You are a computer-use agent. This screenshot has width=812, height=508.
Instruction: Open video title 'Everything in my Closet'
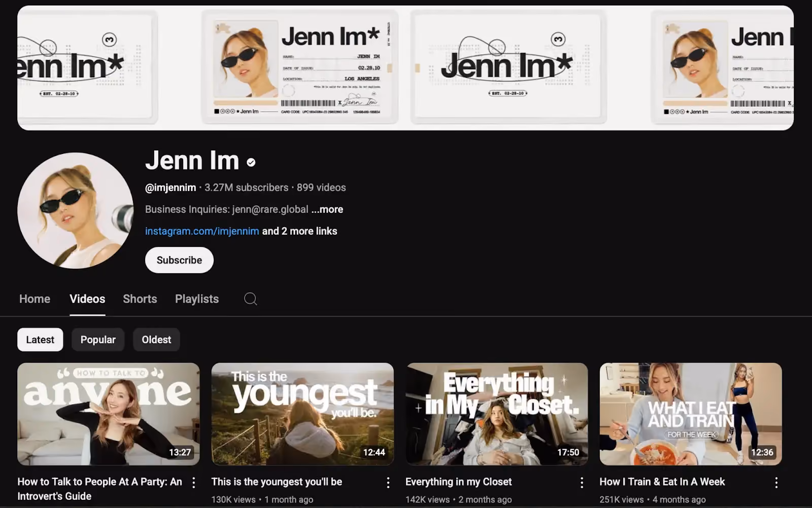(458, 482)
